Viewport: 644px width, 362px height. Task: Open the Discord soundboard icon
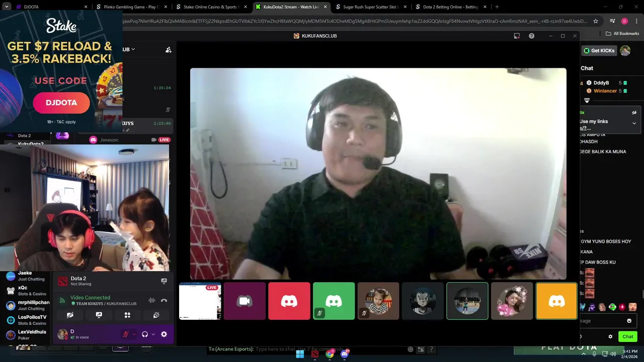coord(156,315)
